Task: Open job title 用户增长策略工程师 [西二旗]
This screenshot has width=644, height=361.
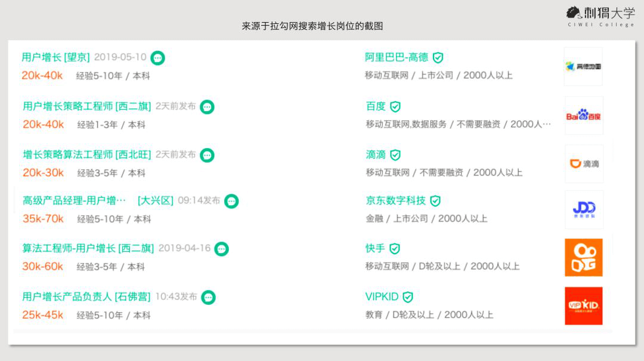Action: point(86,106)
